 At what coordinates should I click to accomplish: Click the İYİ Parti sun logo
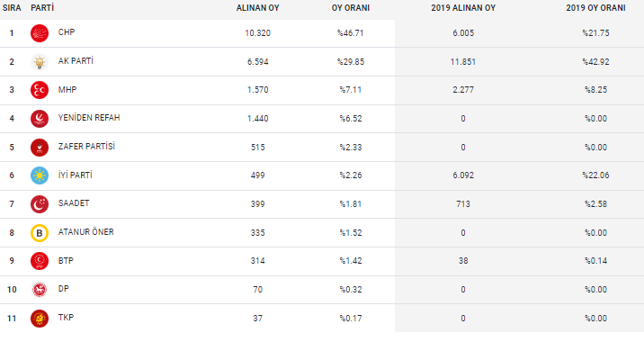tap(40, 175)
